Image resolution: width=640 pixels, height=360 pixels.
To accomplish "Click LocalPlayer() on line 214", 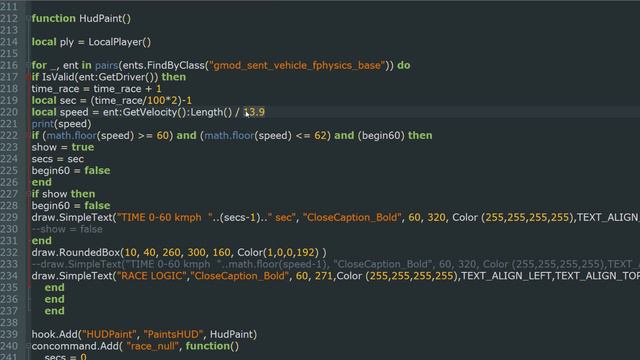I will point(120,42).
